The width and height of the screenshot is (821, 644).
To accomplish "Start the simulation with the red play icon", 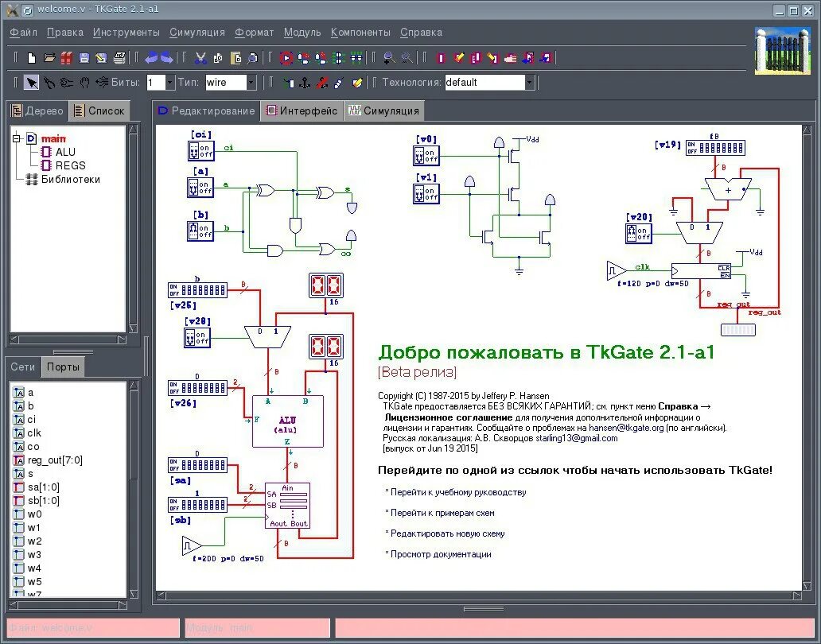I will click(286, 57).
